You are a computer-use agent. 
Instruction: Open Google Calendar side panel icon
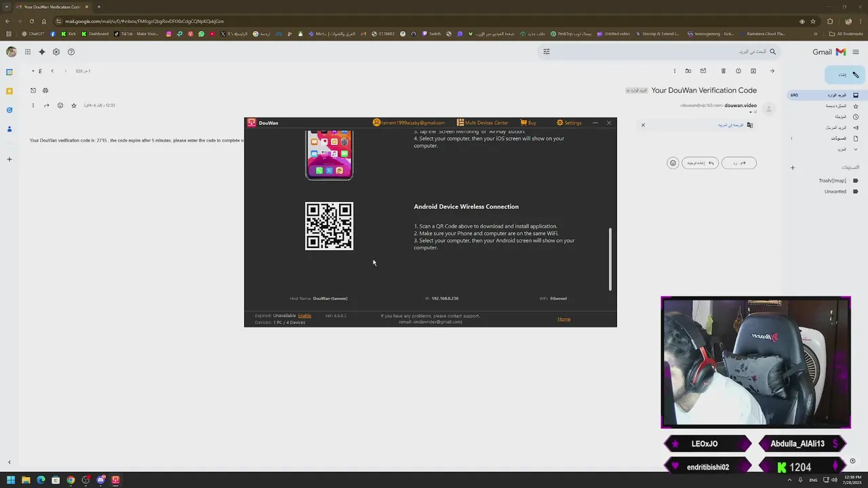tap(9, 72)
